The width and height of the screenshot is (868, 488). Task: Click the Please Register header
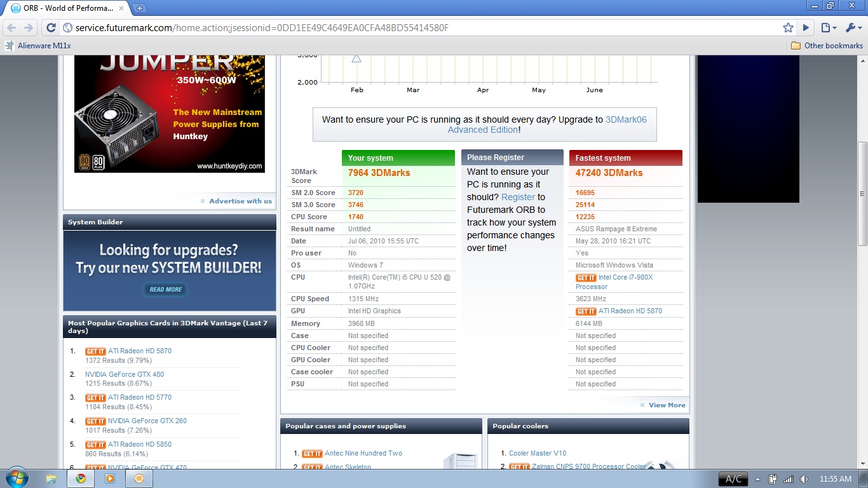tap(512, 158)
